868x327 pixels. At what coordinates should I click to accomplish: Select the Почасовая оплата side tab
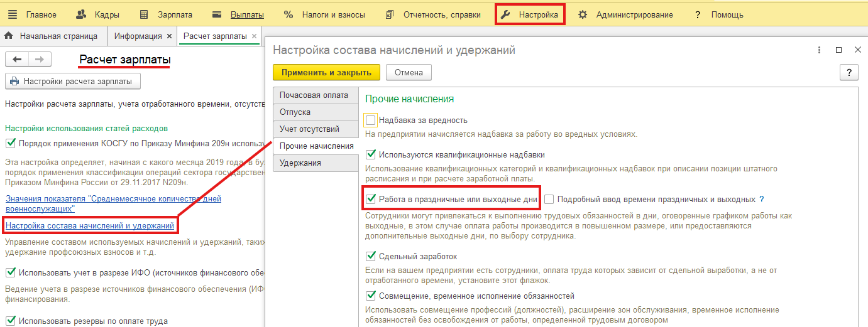click(x=316, y=95)
